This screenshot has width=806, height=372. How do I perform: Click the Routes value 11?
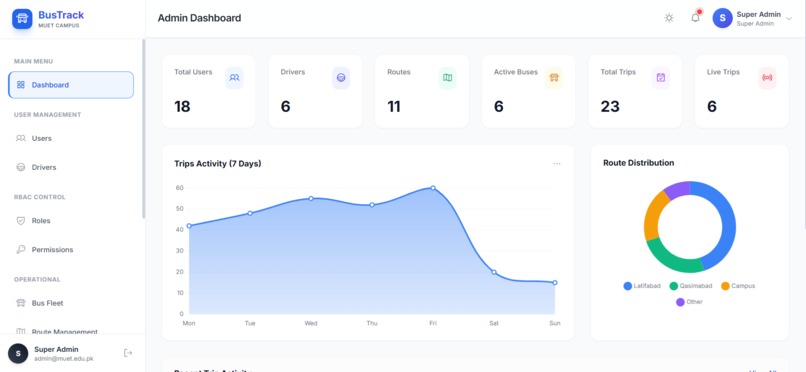[x=394, y=106]
